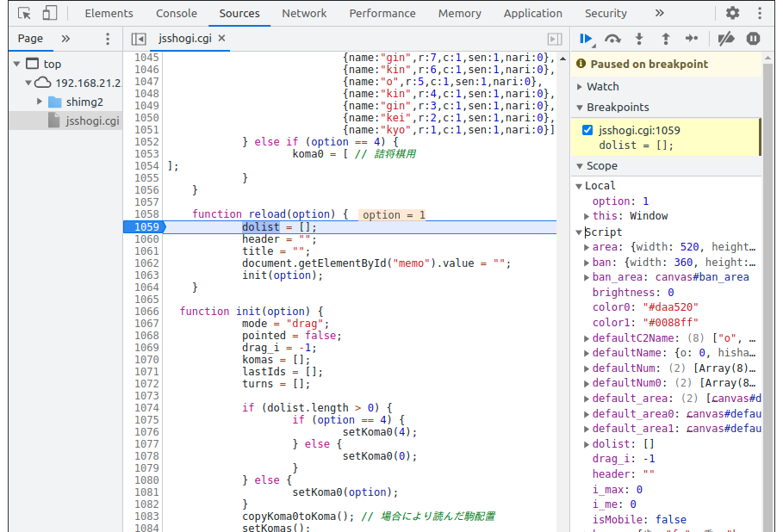Uncheck jsshogi.cgi:1059 breakpoint checkbox
Viewport: 783px width, 532px height.
[587, 130]
